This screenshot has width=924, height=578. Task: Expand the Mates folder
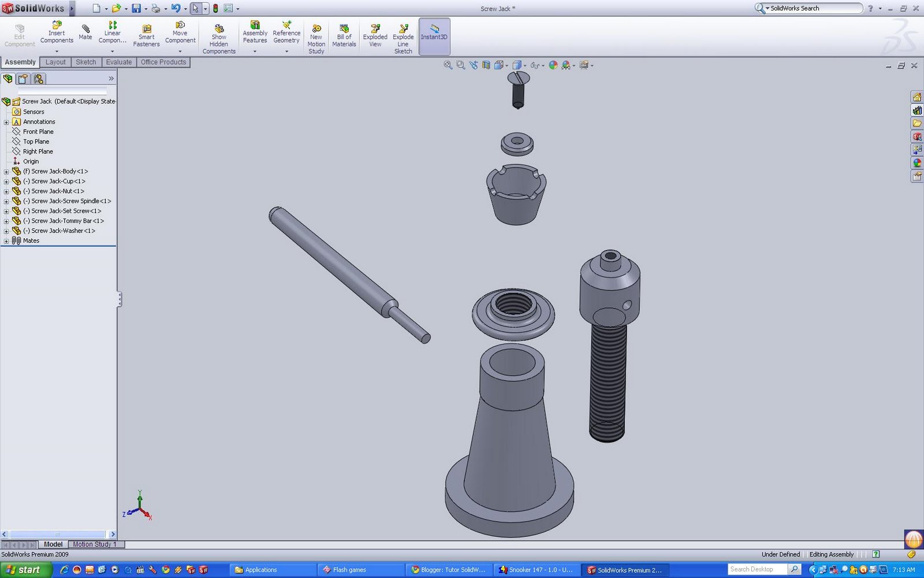tap(6, 240)
